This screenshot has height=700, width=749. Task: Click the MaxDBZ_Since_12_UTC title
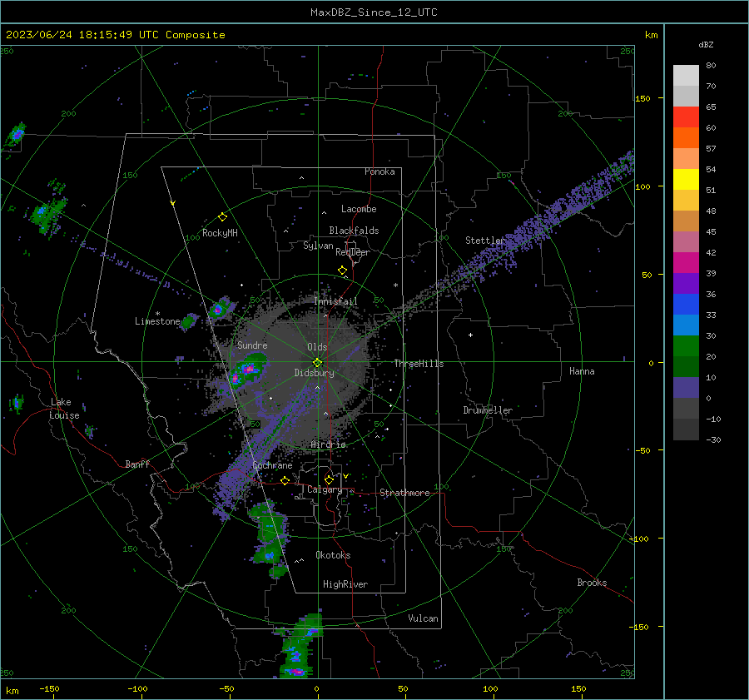(x=374, y=12)
